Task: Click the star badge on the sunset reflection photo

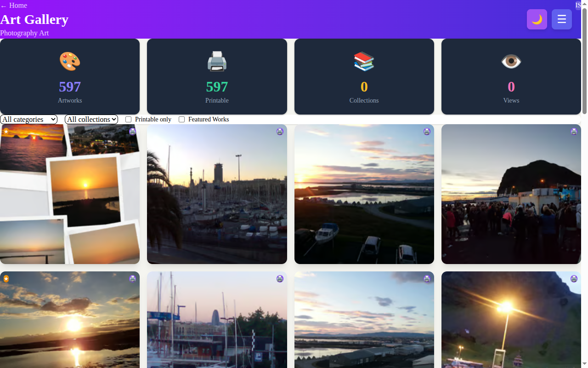Action: pyautogui.click(x=6, y=279)
